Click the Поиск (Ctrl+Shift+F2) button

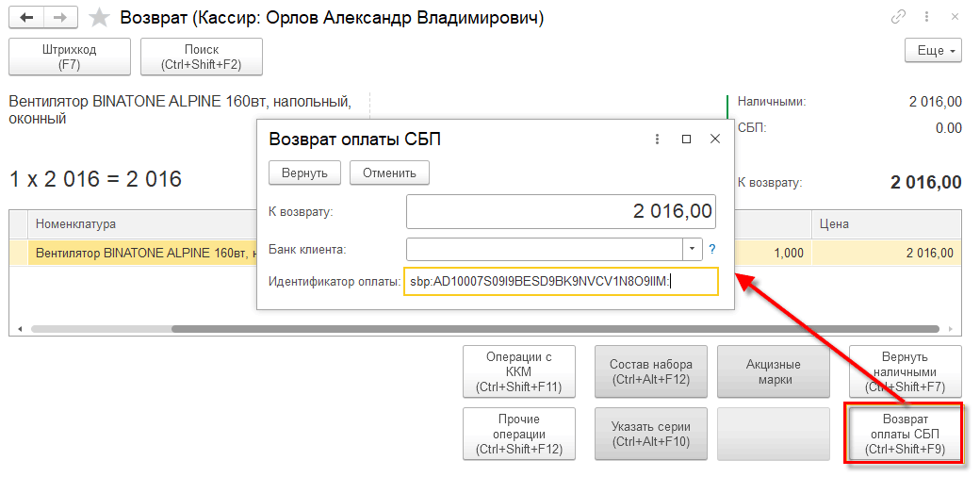pyautogui.click(x=202, y=57)
